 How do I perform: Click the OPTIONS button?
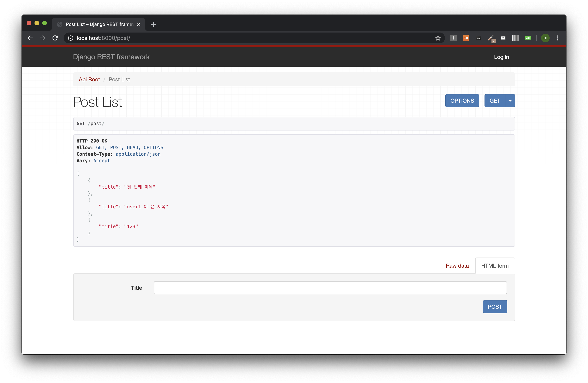(462, 101)
